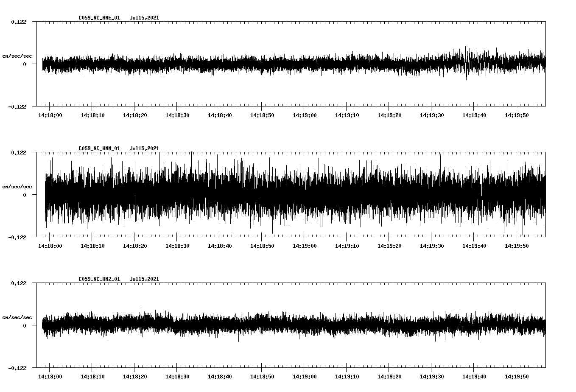Select 14:18:30 time label on HNN axis
Screen dimensions: 576x392
(177, 246)
